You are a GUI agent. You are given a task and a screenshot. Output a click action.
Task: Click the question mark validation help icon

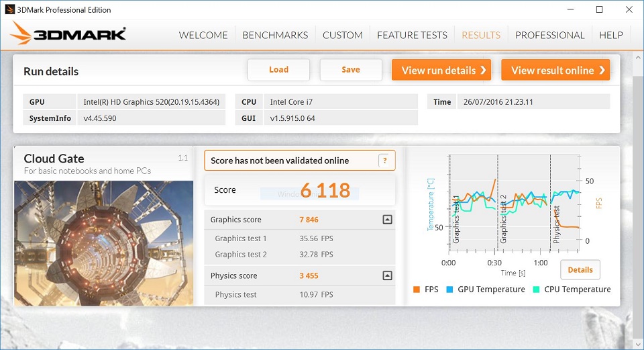point(384,161)
